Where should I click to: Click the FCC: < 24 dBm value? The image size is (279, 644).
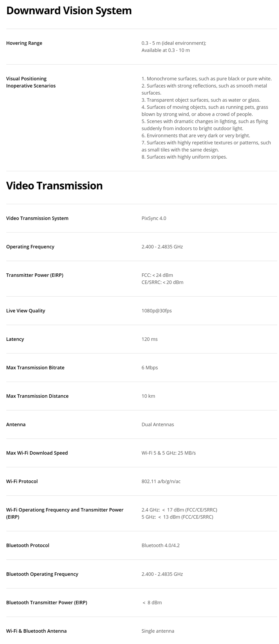(157, 275)
